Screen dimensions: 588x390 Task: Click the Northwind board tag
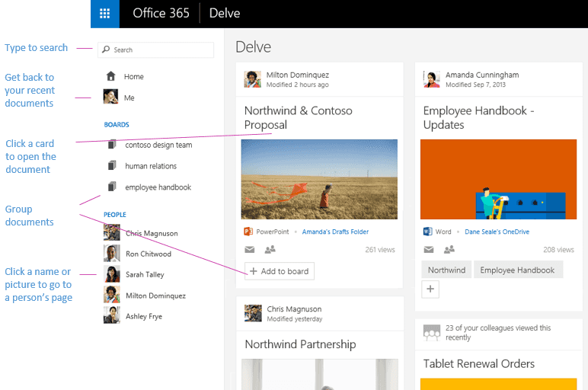pyautogui.click(x=446, y=270)
